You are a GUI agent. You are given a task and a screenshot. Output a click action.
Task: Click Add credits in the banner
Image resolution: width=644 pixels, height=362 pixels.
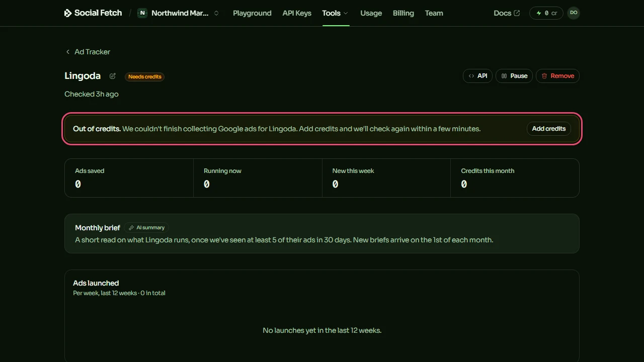549,129
